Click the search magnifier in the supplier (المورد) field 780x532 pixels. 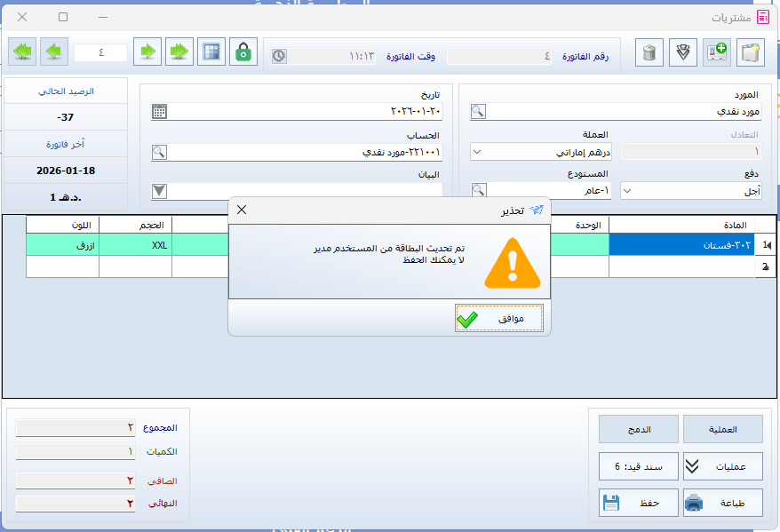(x=478, y=112)
